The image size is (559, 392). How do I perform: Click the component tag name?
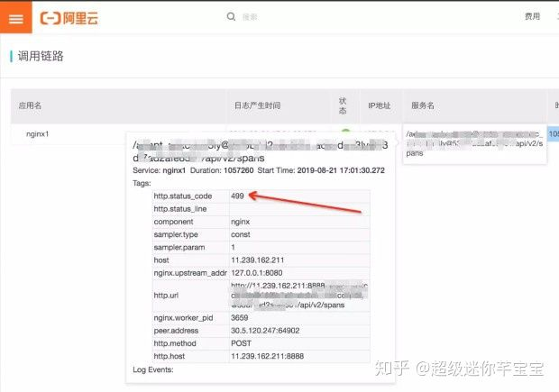[x=173, y=222]
